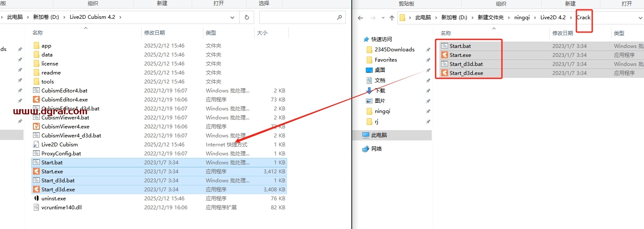644x229 pixels.
Task: Select Start.exe icon in Crack folder
Action: (x=445, y=55)
